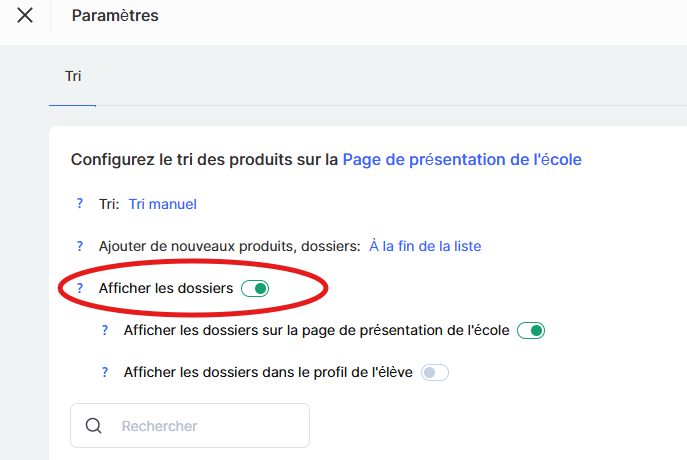Click the label about folders on presentation page

click(316, 330)
